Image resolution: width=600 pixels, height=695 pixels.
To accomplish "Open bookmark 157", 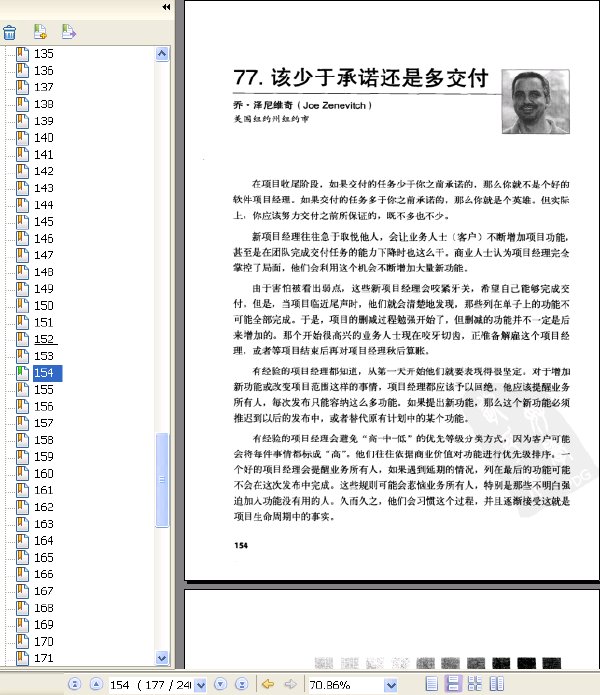I will pos(43,423).
